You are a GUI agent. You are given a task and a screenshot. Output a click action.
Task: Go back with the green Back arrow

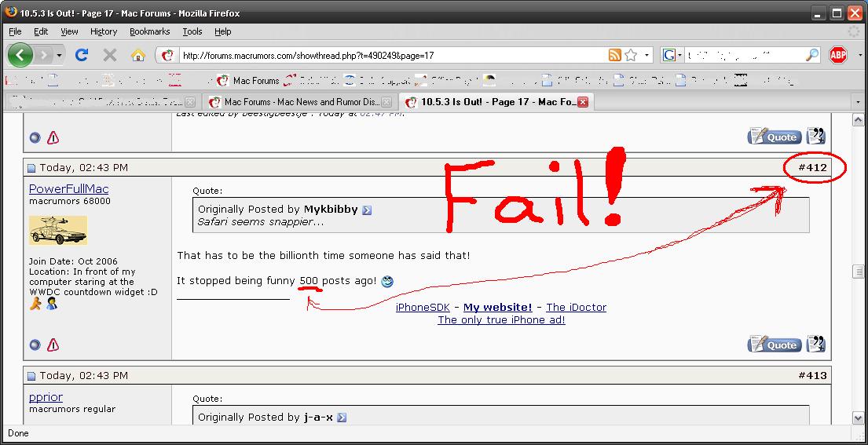(x=20, y=55)
